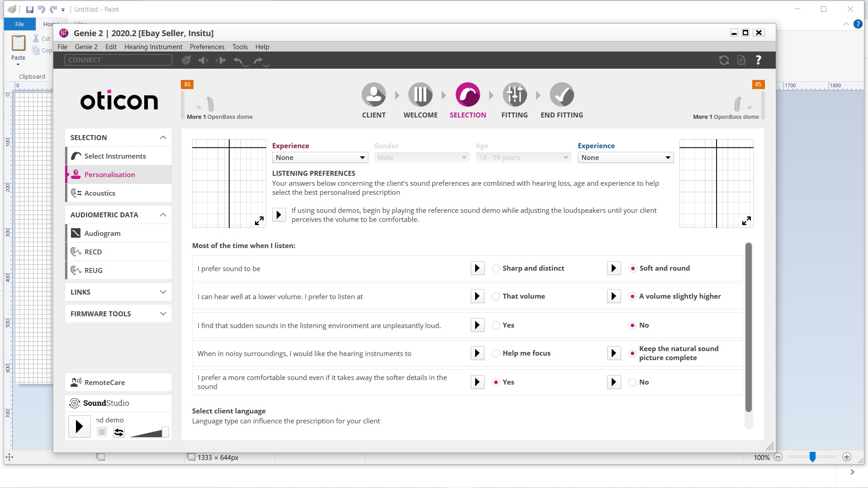
Task: Open Select Instruments in sidebar
Action: point(119,156)
